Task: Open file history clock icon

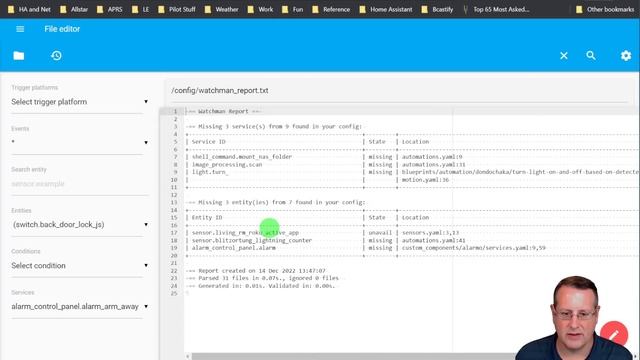Action: coord(56,56)
